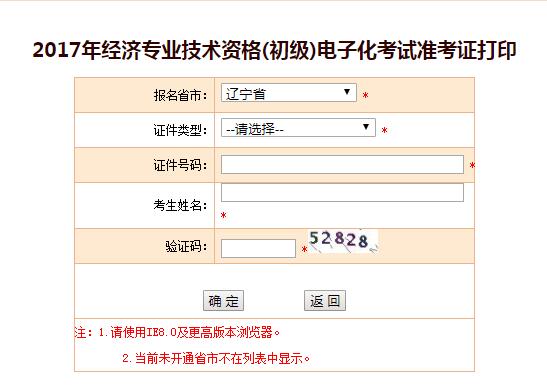Click the 证件类型 field label
The width and height of the screenshot is (547, 390).
click(180, 130)
